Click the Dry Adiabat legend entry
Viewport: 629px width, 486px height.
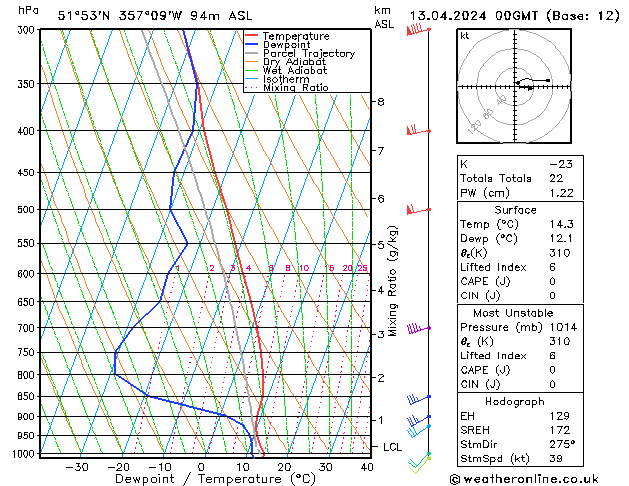coord(286,62)
